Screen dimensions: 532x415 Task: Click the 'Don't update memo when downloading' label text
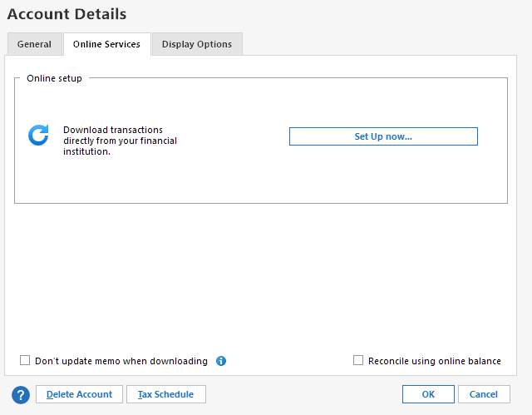(121, 361)
